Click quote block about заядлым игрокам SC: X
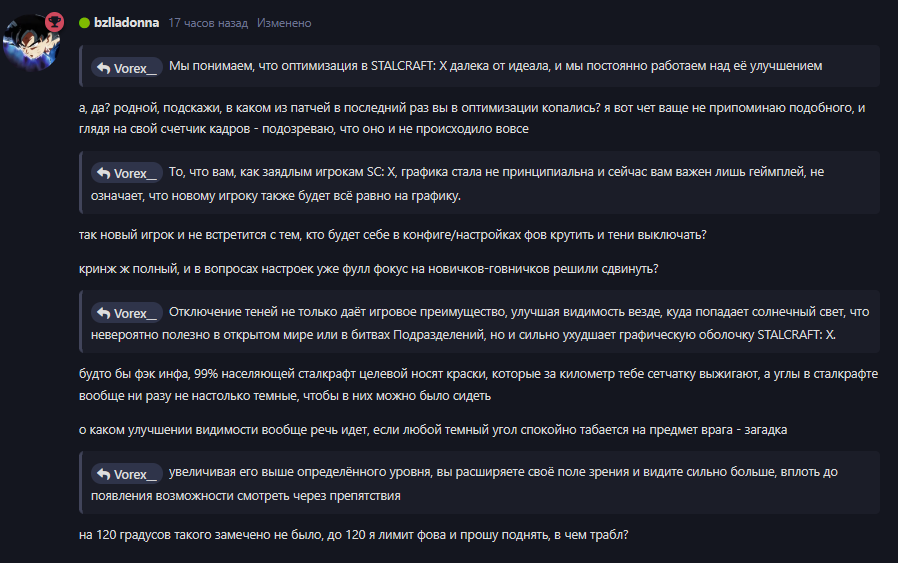Image resolution: width=898 pixels, height=563 pixels. pos(479,183)
